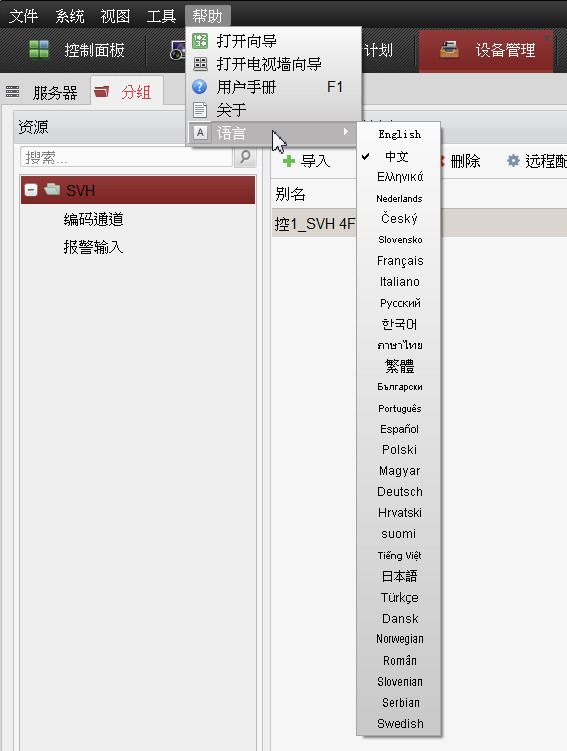Click the 控制面板 grid icon
Viewport: 567px width, 751px height.
pos(39,49)
